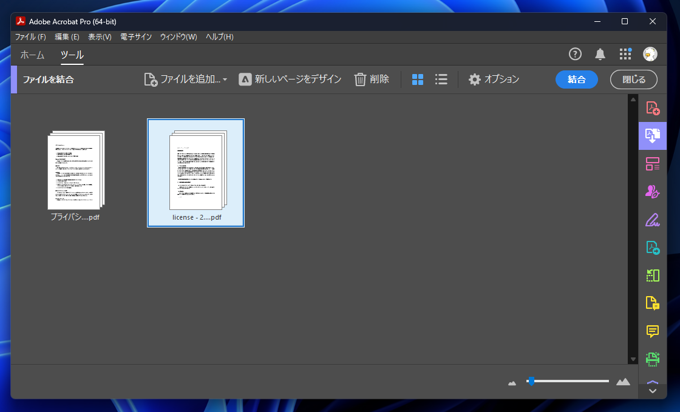Image resolution: width=680 pixels, height=412 pixels.
Task: Switch to the ツール tab
Action: coord(72,55)
